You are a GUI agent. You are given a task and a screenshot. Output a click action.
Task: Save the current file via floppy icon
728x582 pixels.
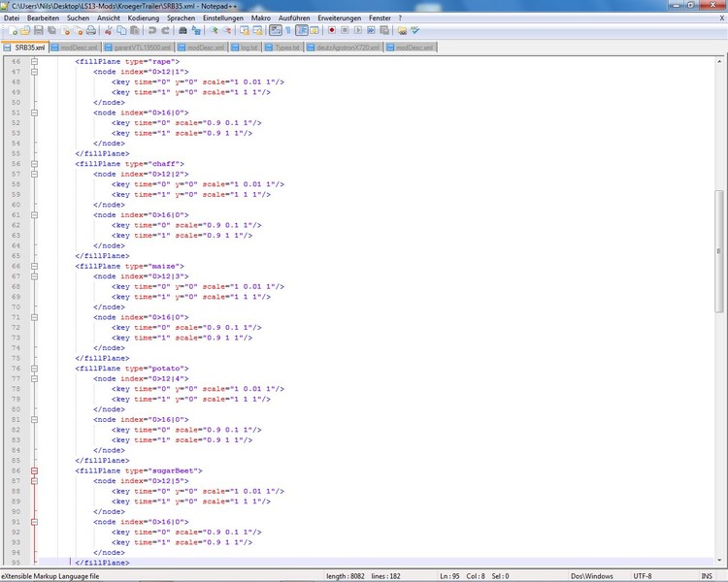[x=39, y=31]
